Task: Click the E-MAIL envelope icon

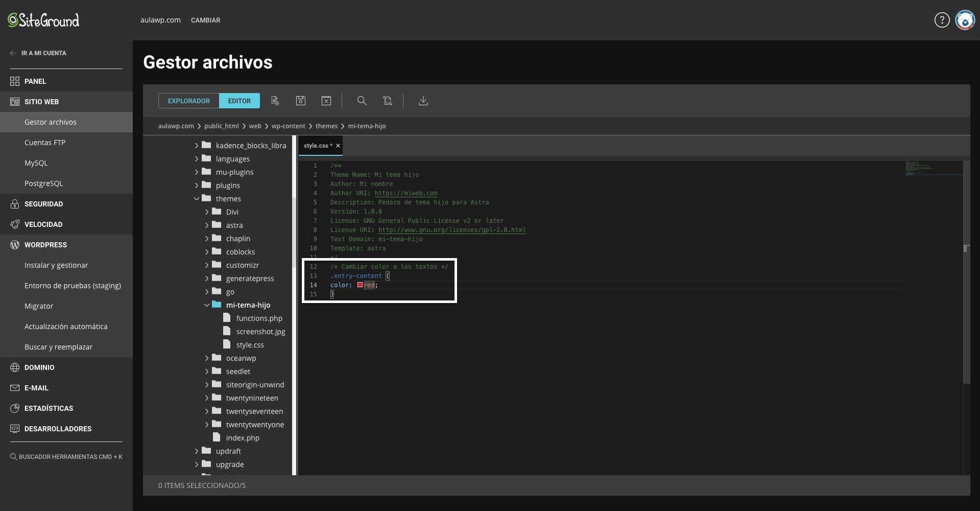Action: click(15, 388)
